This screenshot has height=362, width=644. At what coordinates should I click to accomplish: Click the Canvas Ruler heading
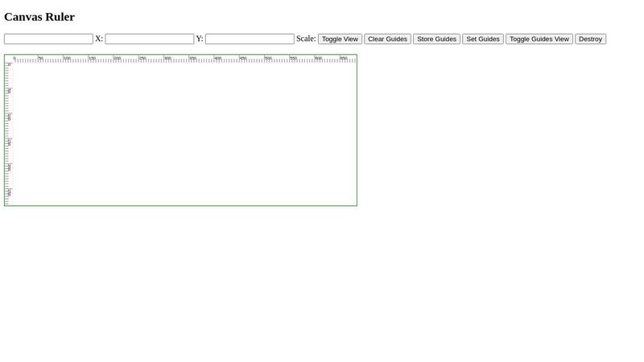pos(39,17)
